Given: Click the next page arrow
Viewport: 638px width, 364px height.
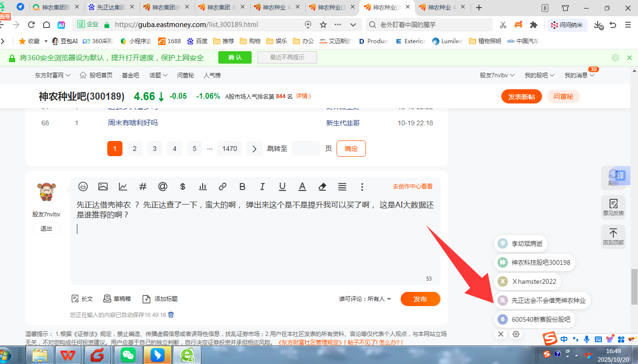Looking at the screenshot, I should point(254,149).
